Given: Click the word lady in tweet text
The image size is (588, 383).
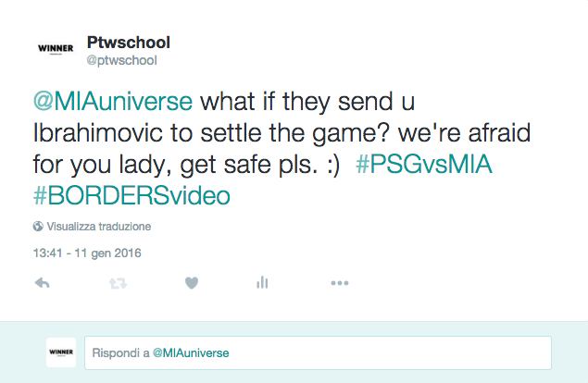Looking at the screenshot, I should pyautogui.click(x=145, y=165).
